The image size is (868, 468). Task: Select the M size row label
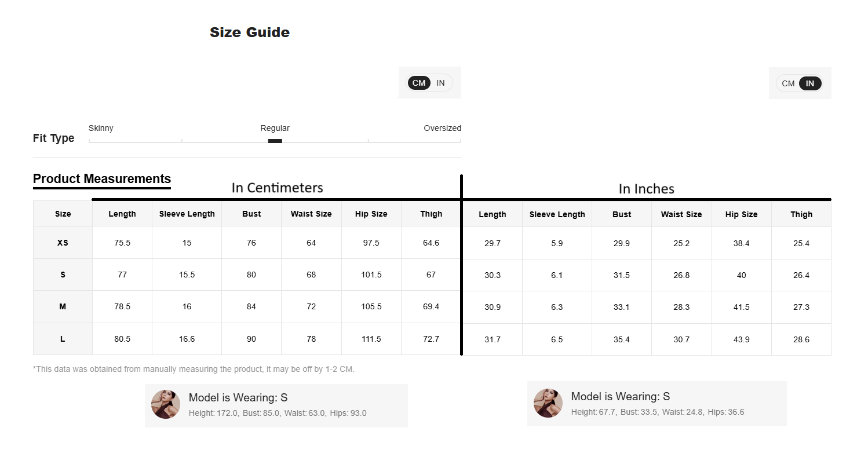point(63,306)
